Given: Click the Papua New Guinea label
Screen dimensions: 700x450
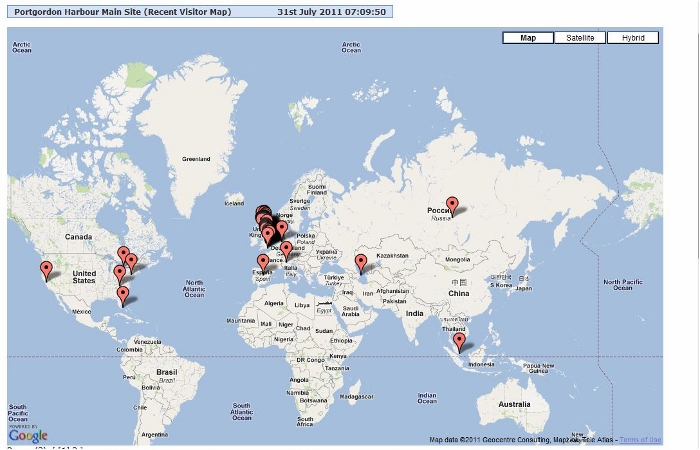Looking at the screenshot, I should pyautogui.click(x=538, y=368).
